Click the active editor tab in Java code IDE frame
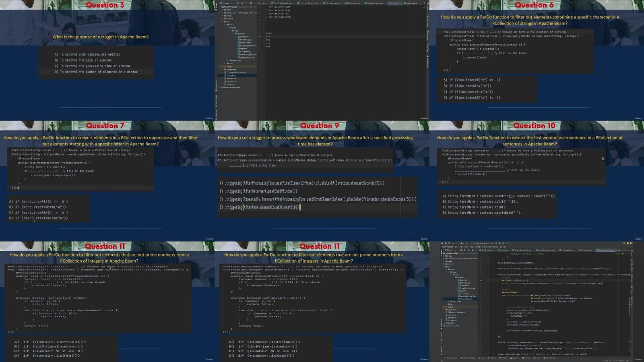The image size is (644, 362). [x=606, y=250]
